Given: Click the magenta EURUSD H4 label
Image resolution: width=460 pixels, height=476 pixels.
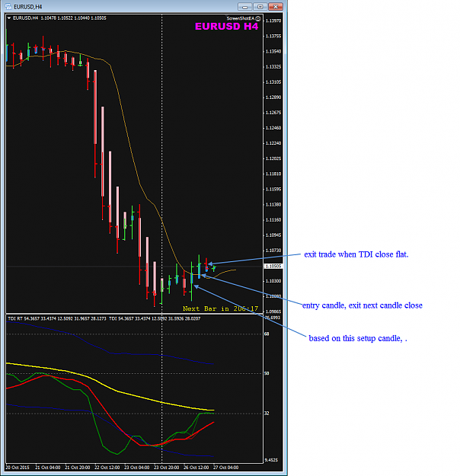Looking at the screenshot, I should (226, 27).
